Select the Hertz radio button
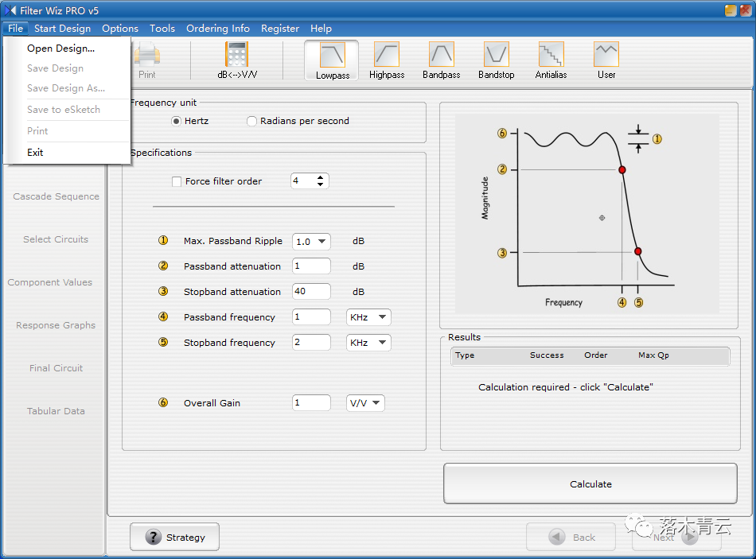The height and width of the screenshot is (559, 756). [176, 121]
